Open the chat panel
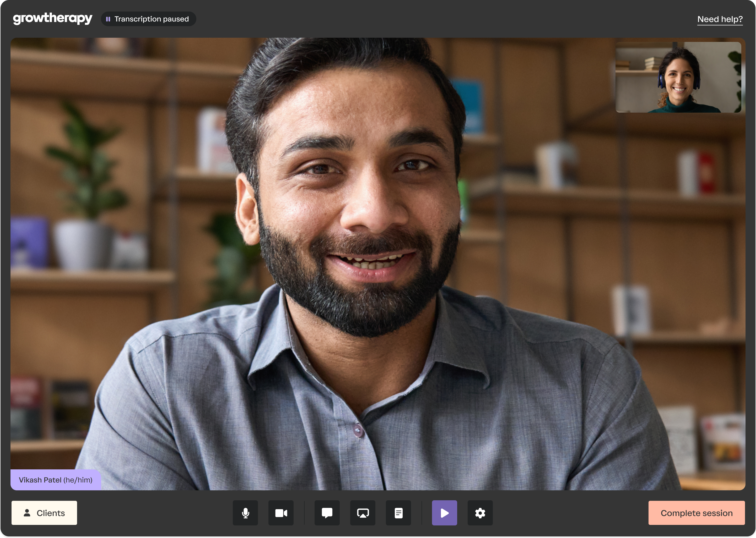 click(325, 512)
